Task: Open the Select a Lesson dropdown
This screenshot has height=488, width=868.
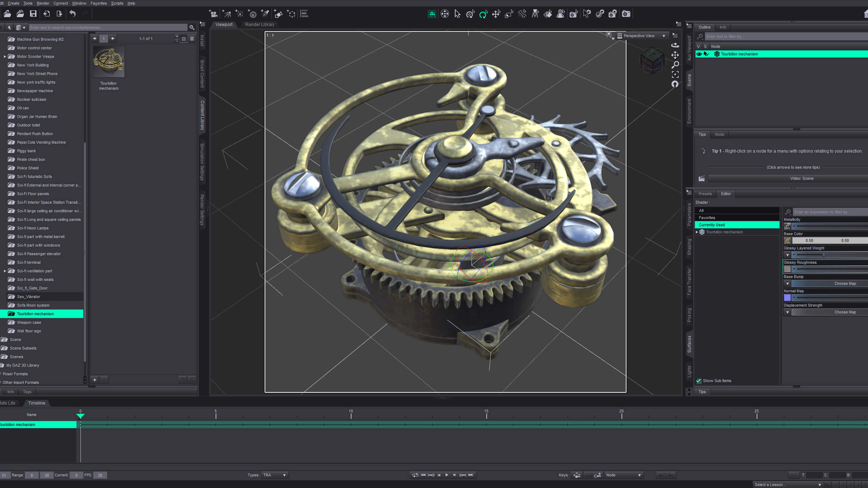Action: tap(788, 485)
